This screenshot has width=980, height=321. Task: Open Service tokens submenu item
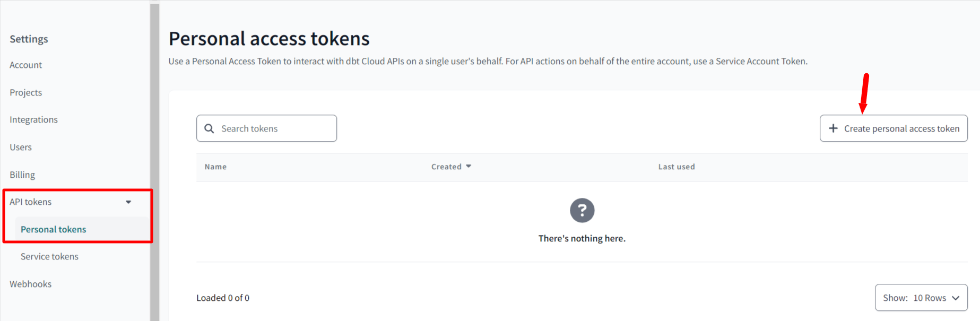[x=49, y=256]
